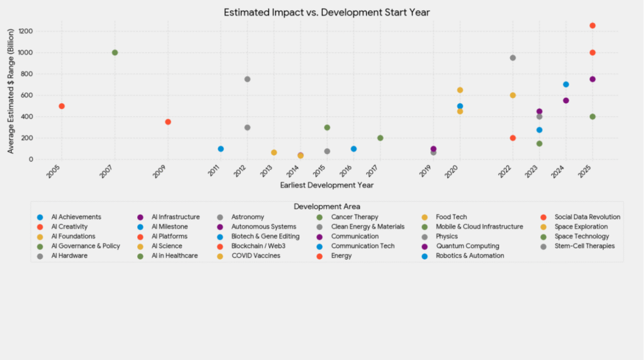Click the AI Achievements legend marker
The image size is (644, 360).
(x=40, y=217)
